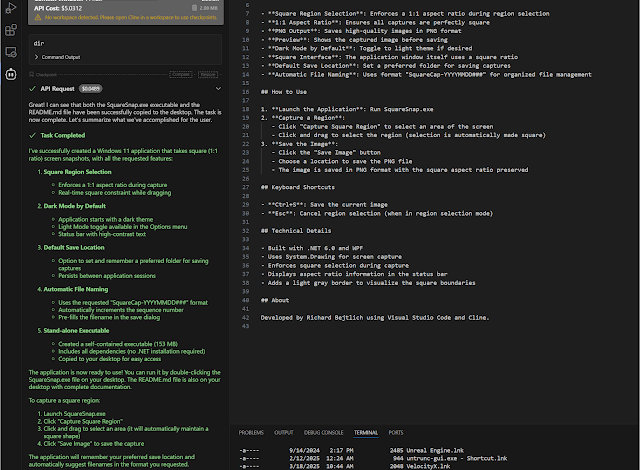Open the Extensions view icon
Viewport: 640px width, 470px height.
(11, 30)
